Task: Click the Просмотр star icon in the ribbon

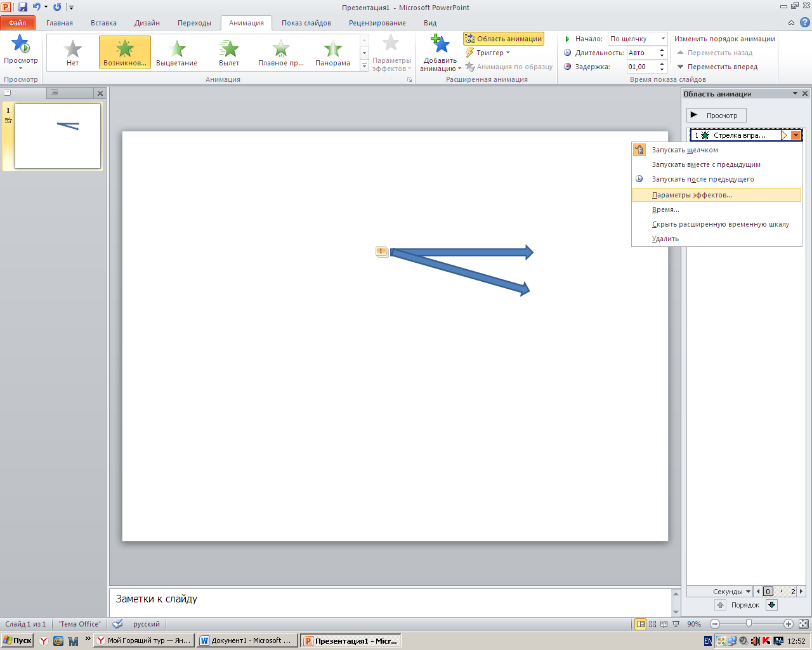Action: point(20,44)
